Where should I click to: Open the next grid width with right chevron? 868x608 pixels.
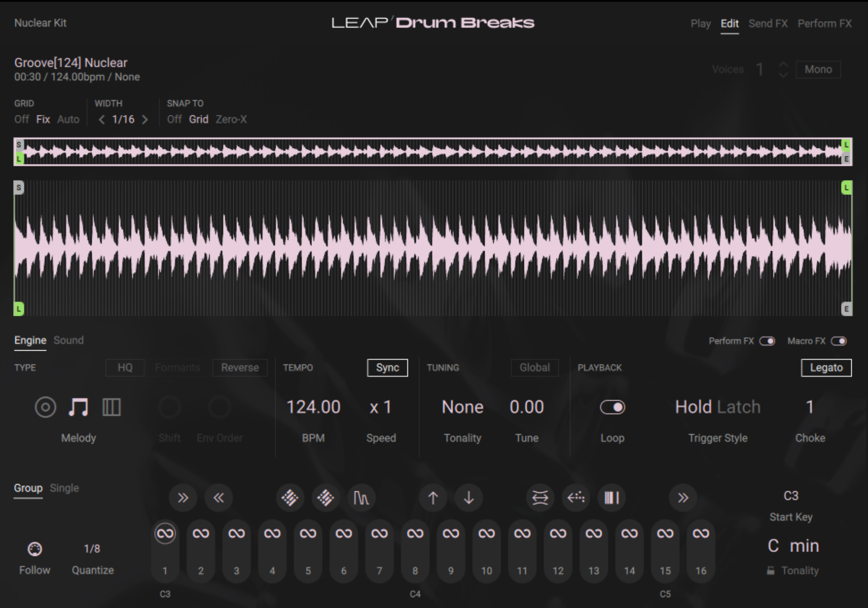pyautogui.click(x=146, y=119)
